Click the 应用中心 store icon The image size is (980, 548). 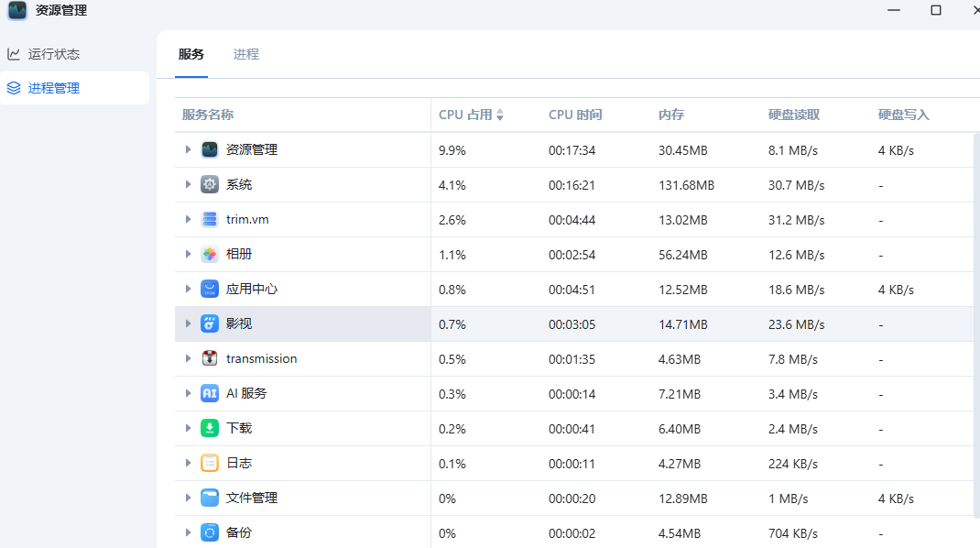pos(210,289)
